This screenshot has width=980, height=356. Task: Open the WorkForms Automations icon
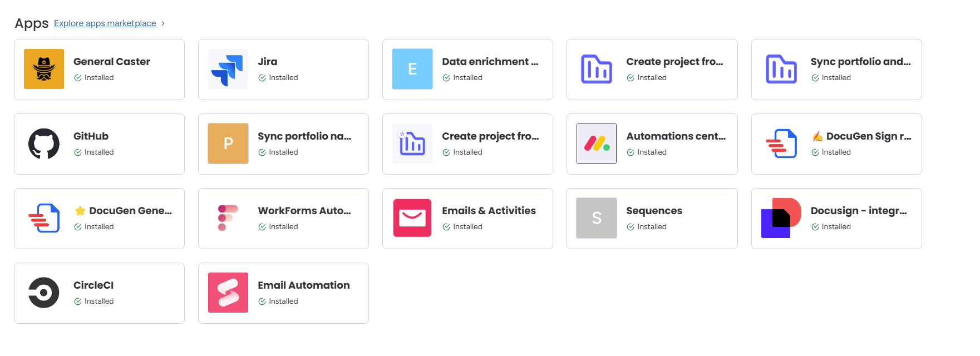coord(228,218)
